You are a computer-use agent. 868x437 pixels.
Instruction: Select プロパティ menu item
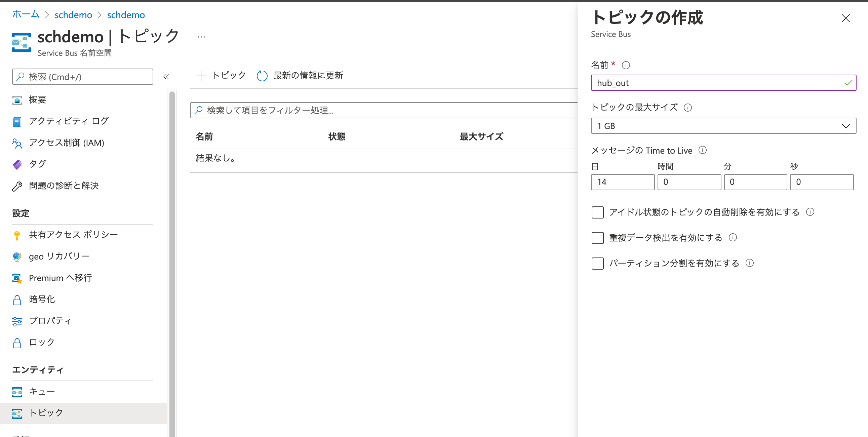click(83, 321)
